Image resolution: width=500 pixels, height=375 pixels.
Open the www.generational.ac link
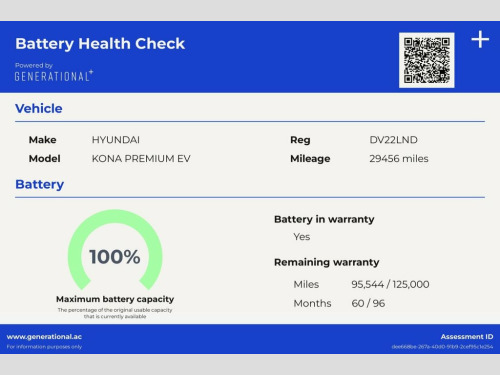point(44,337)
